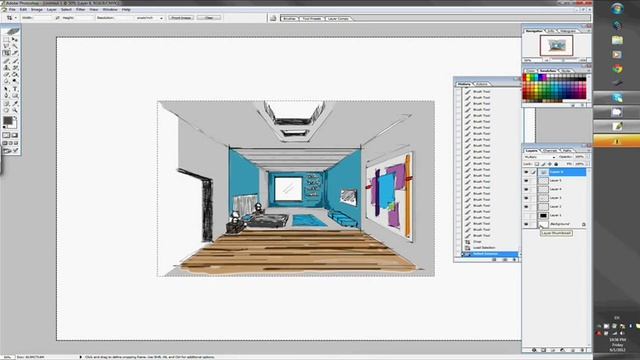Viewport: 640px width, 360px height.
Task: Hide Layer 3 with its eye icon
Action: [526, 198]
